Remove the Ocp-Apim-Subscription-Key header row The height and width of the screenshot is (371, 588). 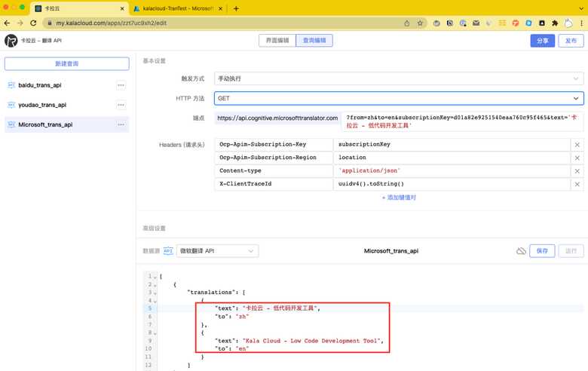point(577,145)
